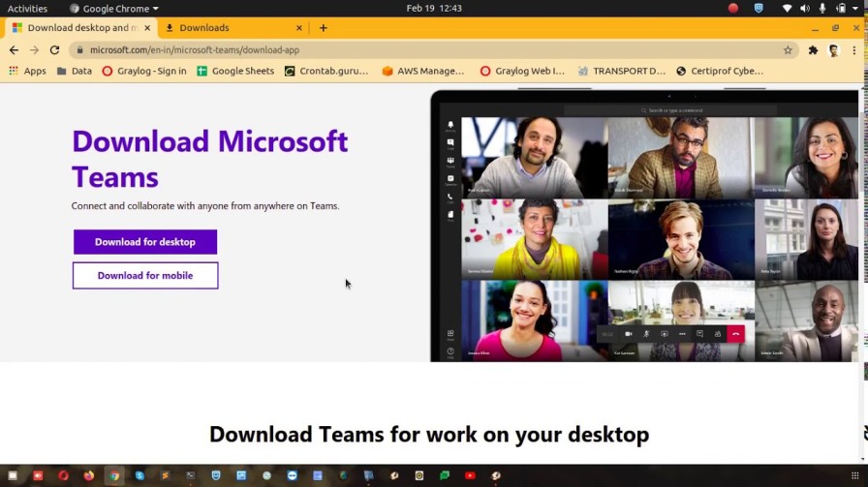
Task: Go back to the previous page
Action: [x=14, y=49]
